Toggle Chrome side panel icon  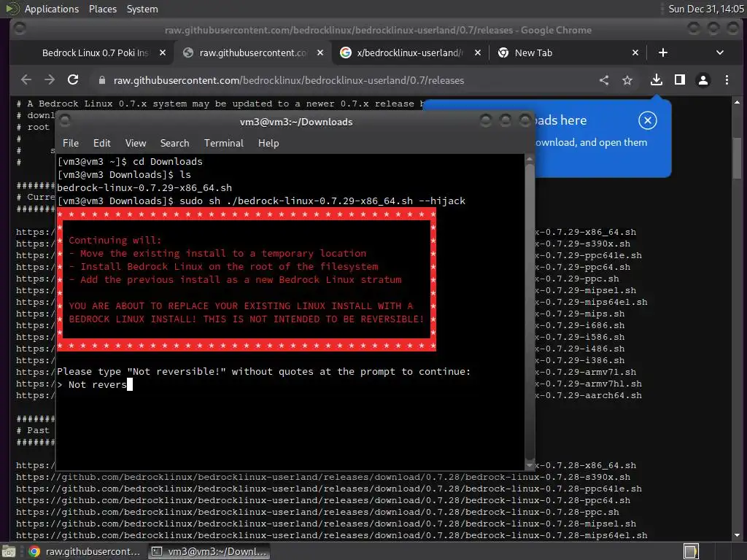(680, 80)
